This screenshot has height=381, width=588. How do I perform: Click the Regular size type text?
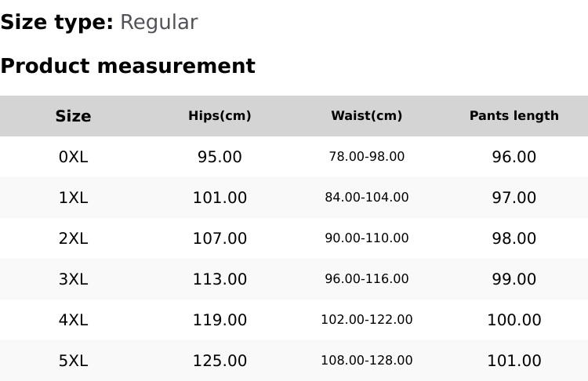(x=158, y=22)
